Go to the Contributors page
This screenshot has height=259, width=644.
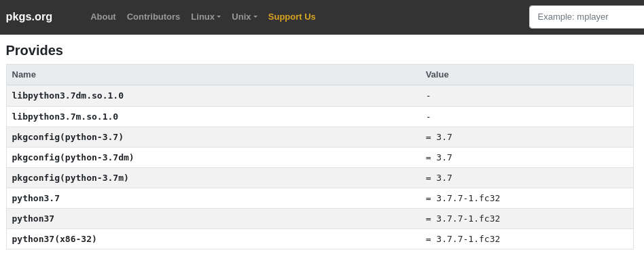point(154,17)
